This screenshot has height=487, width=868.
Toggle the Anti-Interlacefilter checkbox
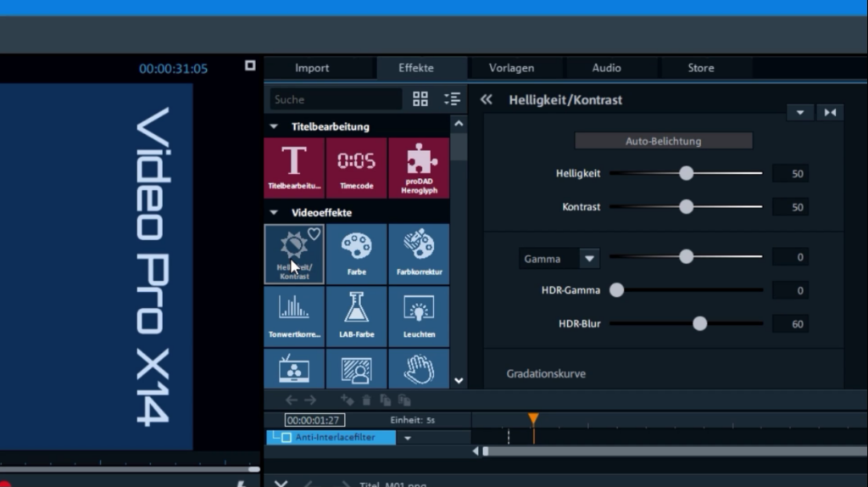coord(287,438)
